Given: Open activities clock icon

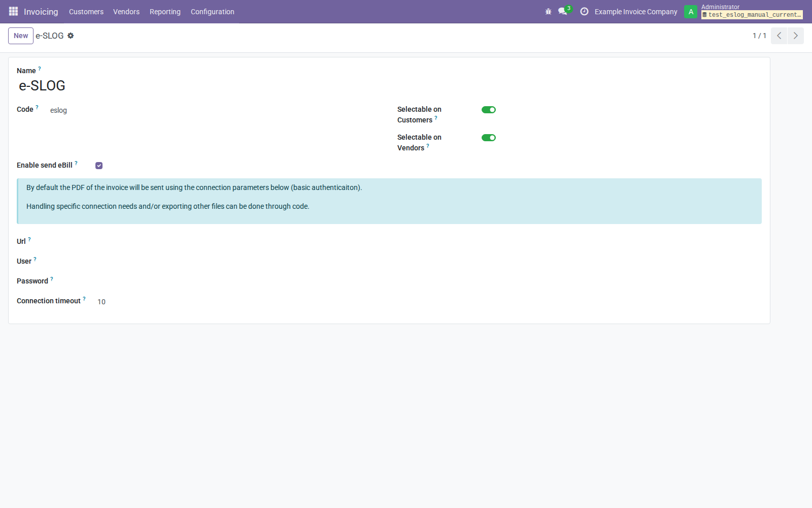Looking at the screenshot, I should point(584,12).
